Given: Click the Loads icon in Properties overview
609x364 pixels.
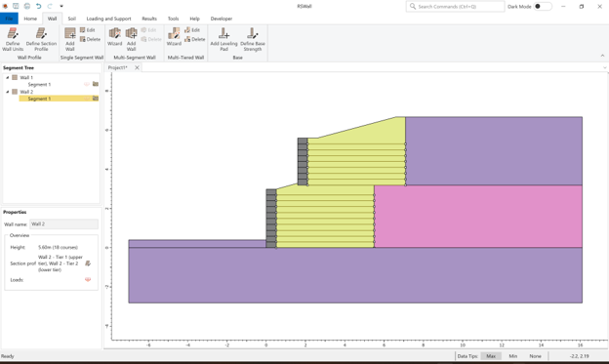Looking at the screenshot, I should tap(88, 280).
